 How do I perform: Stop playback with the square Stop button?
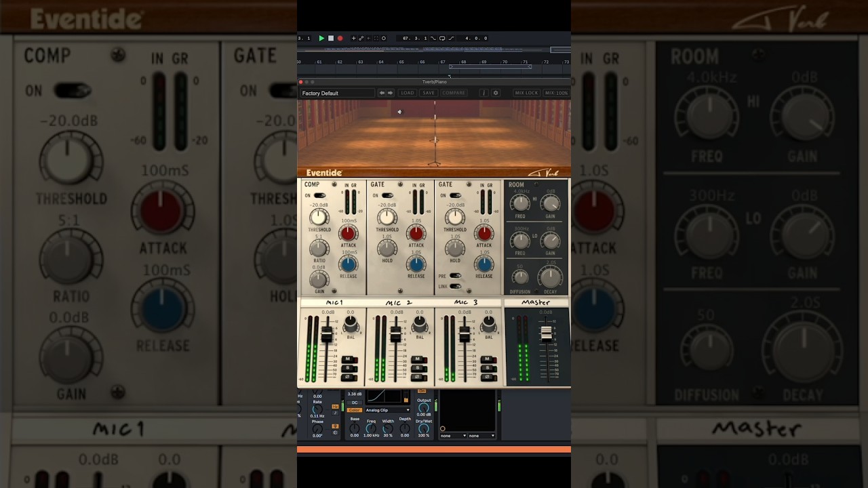point(331,39)
